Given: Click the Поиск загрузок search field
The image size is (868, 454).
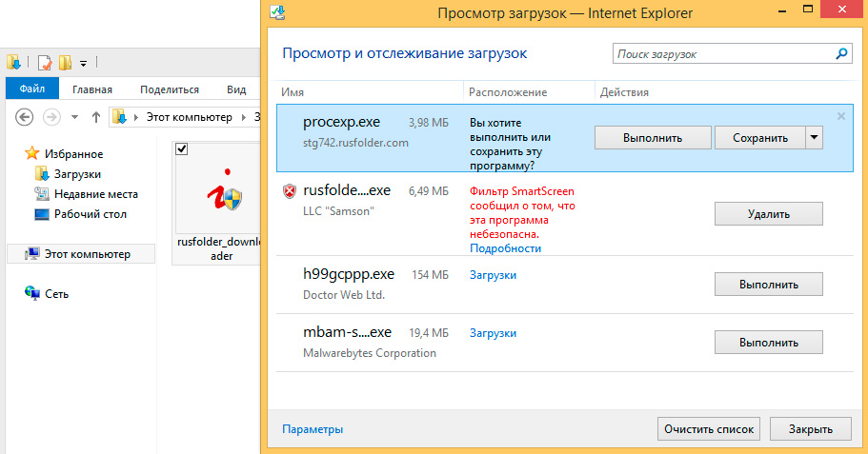Looking at the screenshot, I should [722, 54].
